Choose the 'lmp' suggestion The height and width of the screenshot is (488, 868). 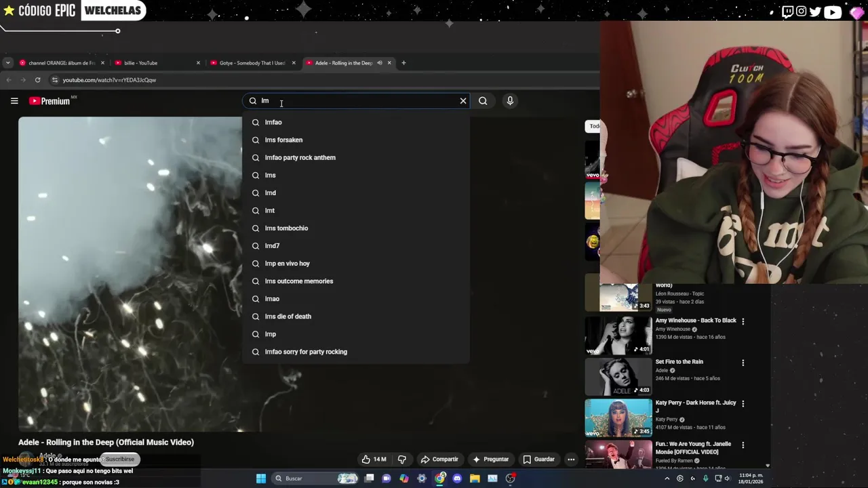tap(356, 333)
